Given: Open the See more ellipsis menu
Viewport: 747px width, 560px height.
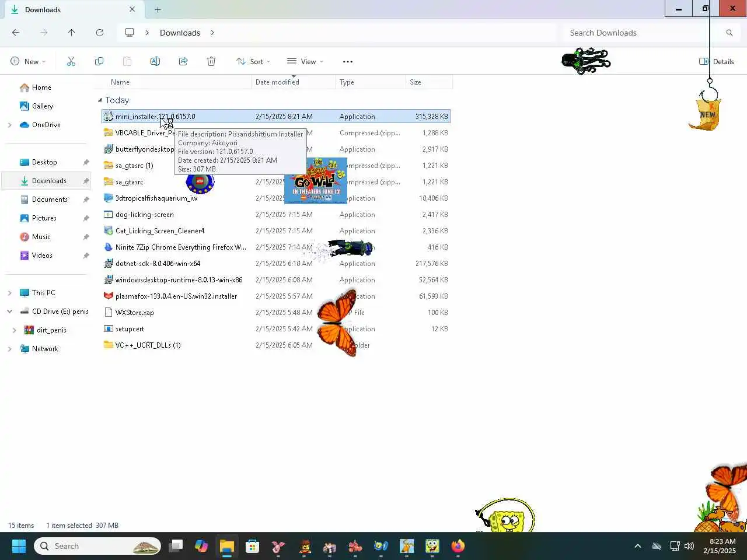Looking at the screenshot, I should click(x=348, y=61).
